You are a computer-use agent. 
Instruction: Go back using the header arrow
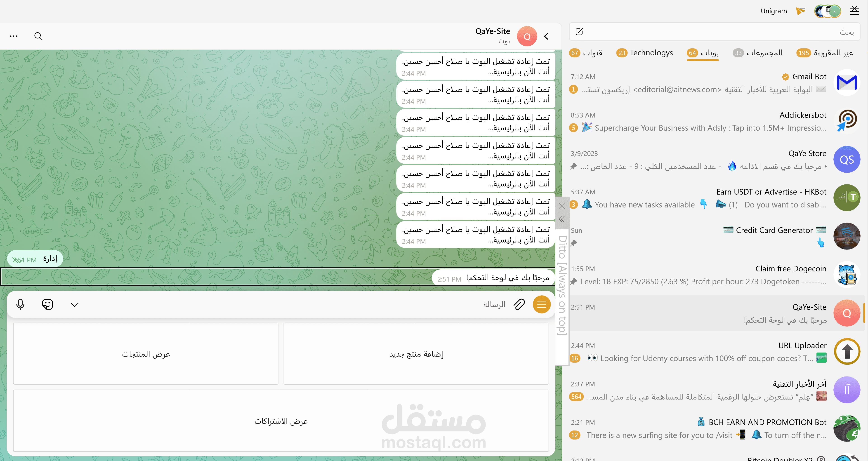[547, 36]
